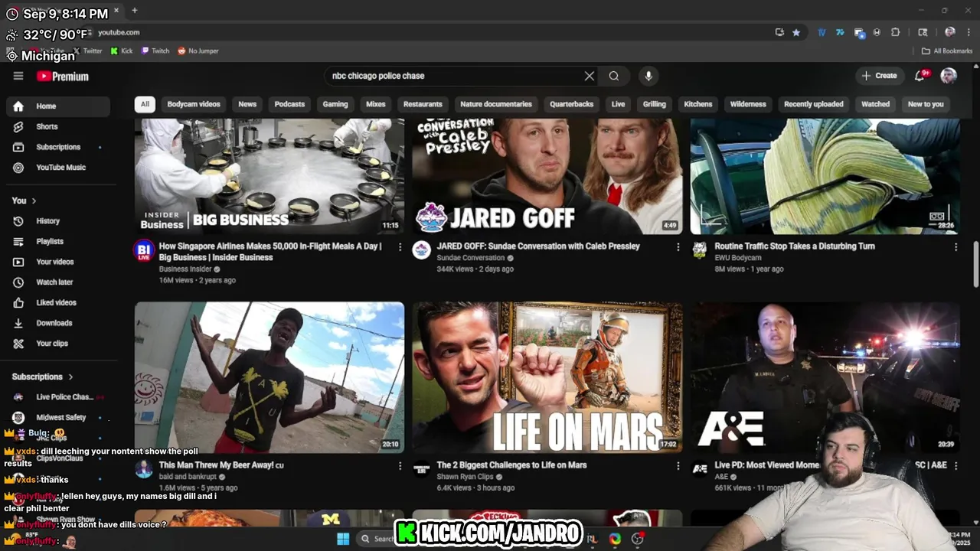
Task: Open the notifications bell
Action: (x=920, y=76)
